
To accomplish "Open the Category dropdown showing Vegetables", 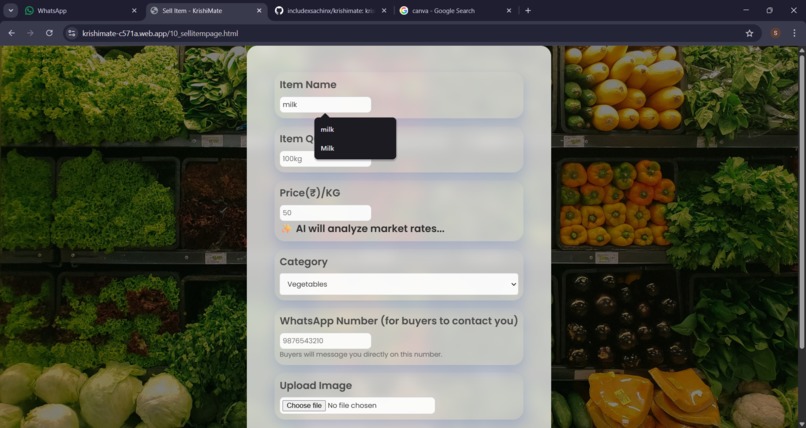I will pyautogui.click(x=399, y=284).
